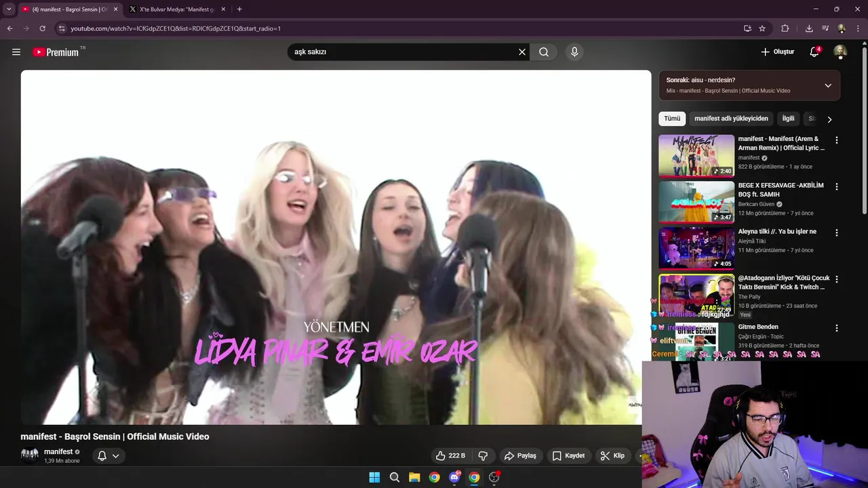Open BEGE X EFESAVAGE AKBİLİM BOŞ thumbnail
868x488 pixels.
coord(696,201)
